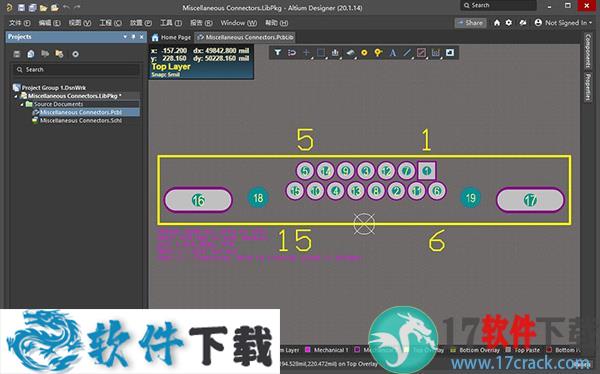The height and width of the screenshot is (374, 600).
Task: Open the 工具 (T) menu
Action: click(x=171, y=23)
